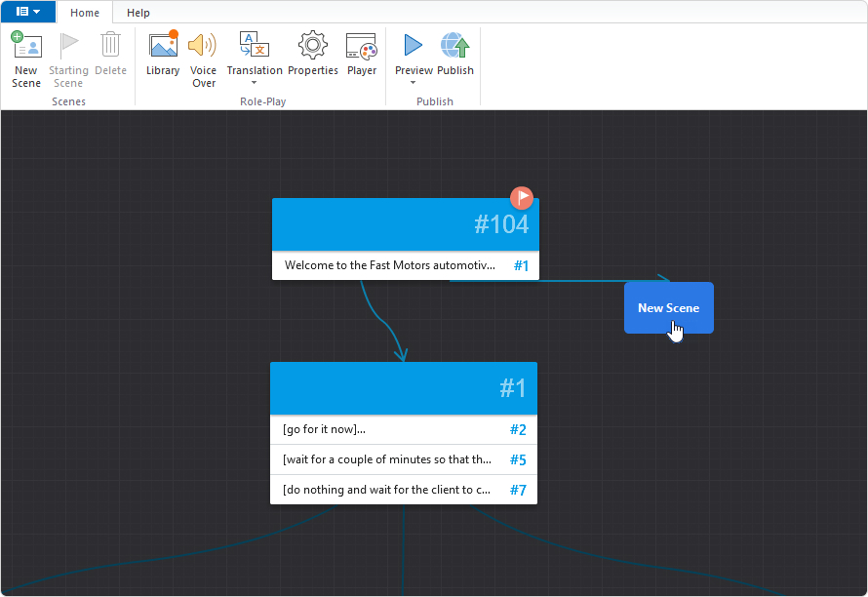868x597 pixels.
Task: Open the Library from the ribbon
Action: pyautogui.click(x=163, y=47)
